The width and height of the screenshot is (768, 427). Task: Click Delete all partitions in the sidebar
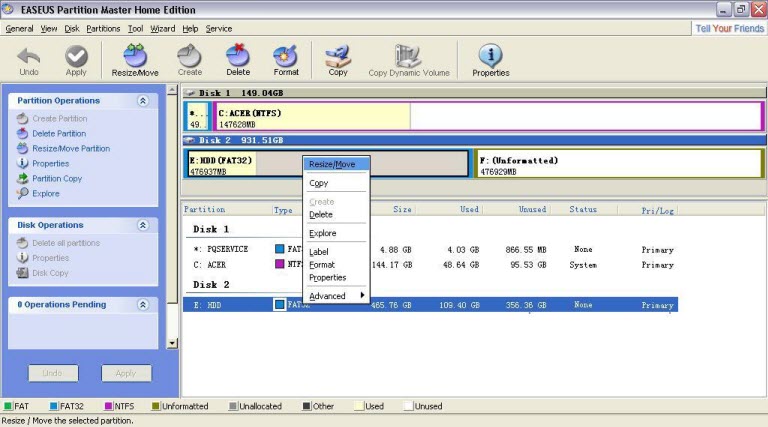point(66,243)
